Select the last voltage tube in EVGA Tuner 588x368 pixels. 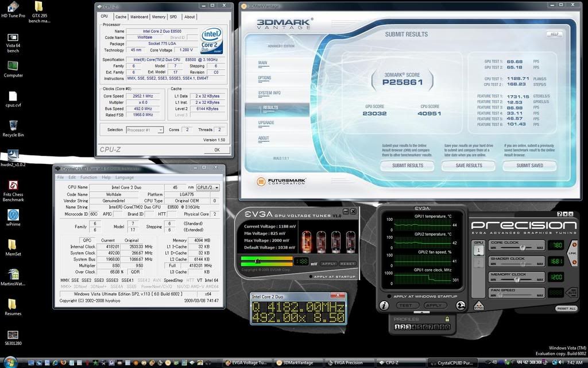351,241
